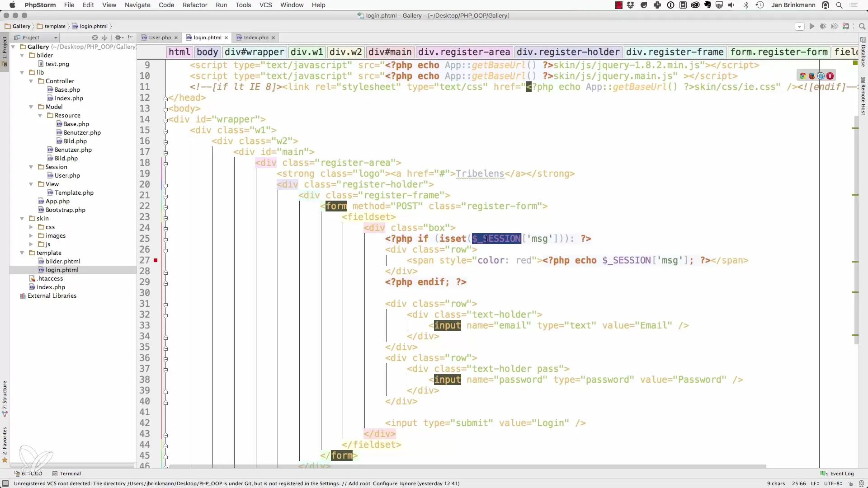Close the login.phtml tab
Image resolution: width=868 pixels, height=488 pixels.
click(226, 38)
